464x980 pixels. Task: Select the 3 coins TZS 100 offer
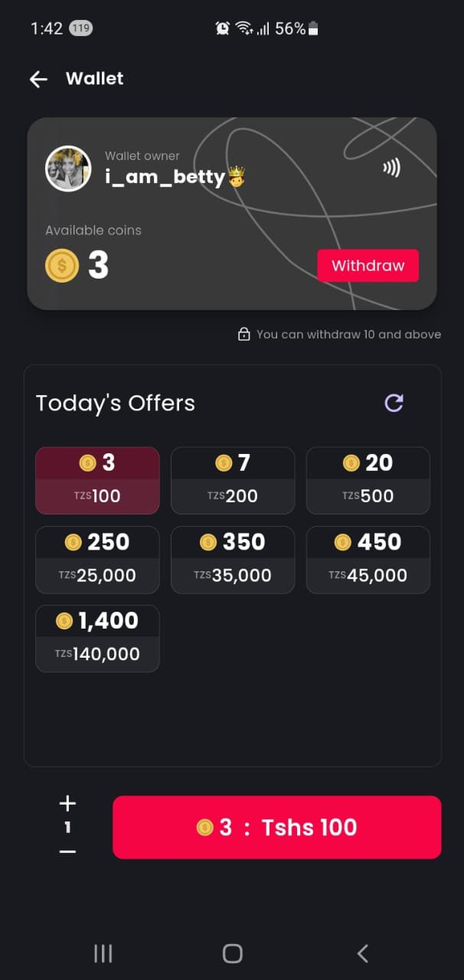click(x=97, y=480)
